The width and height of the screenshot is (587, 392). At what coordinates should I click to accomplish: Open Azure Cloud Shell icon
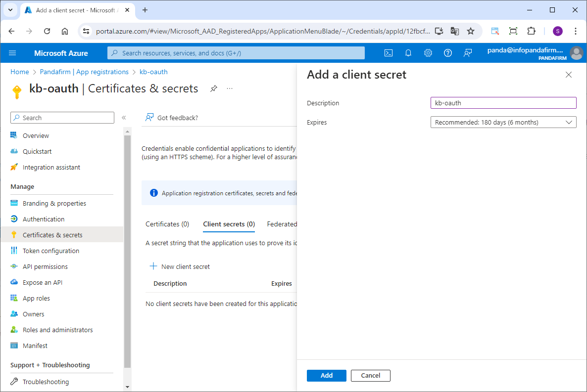click(389, 53)
